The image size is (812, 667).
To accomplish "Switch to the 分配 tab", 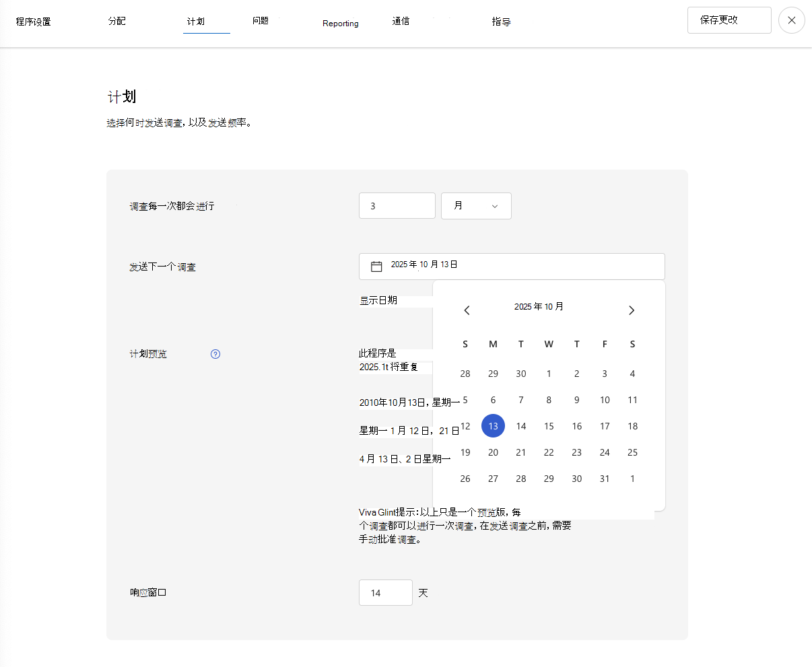I will [x=116, y=21].
